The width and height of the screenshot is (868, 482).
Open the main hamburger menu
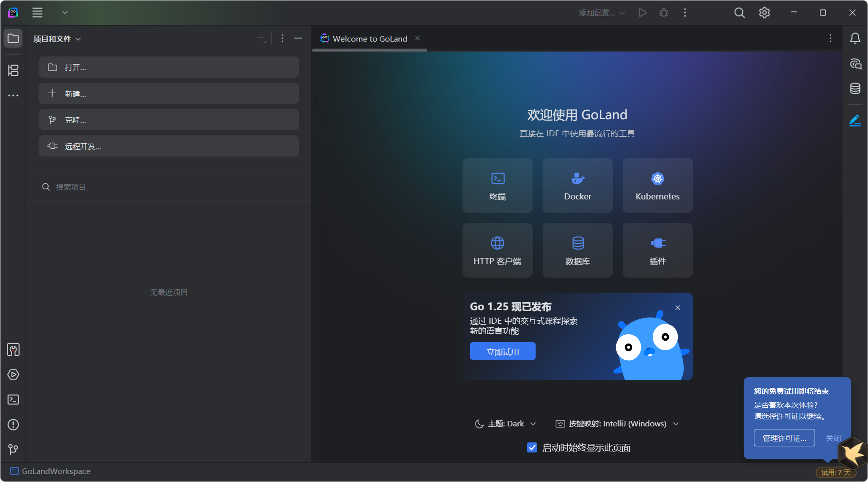click(38, 13)
